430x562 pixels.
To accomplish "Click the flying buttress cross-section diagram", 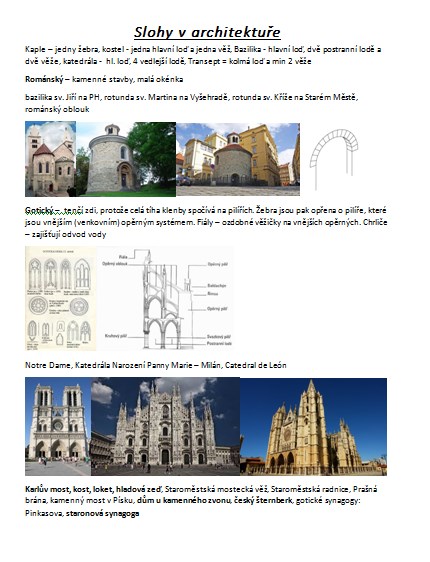I will tap(165, 298).
